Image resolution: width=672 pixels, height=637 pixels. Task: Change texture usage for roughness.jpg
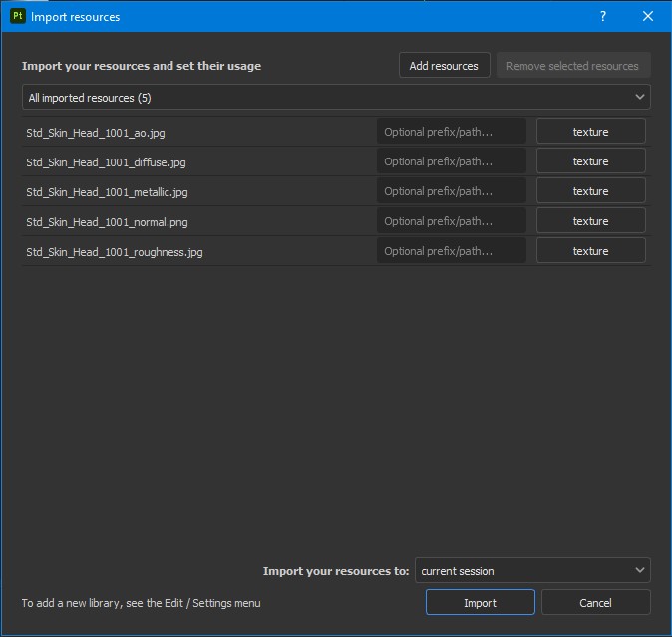pyautogui.click(x=590, y=251)
